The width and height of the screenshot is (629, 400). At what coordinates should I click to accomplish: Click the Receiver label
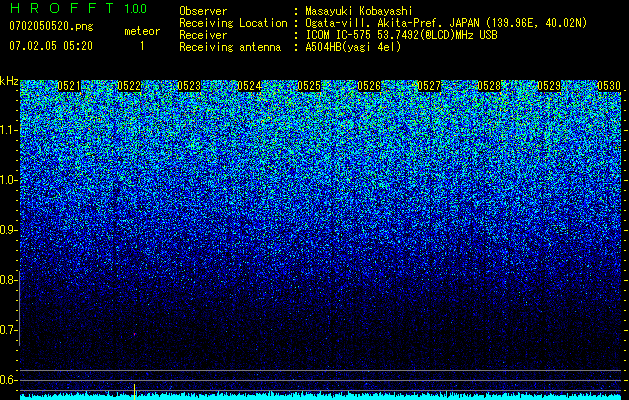[203, 35]
